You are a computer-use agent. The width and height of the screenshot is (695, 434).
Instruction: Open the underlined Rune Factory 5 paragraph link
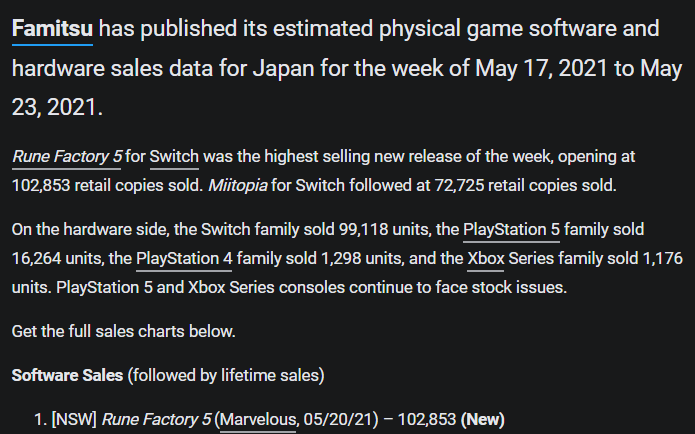click(x=66, y=156)
